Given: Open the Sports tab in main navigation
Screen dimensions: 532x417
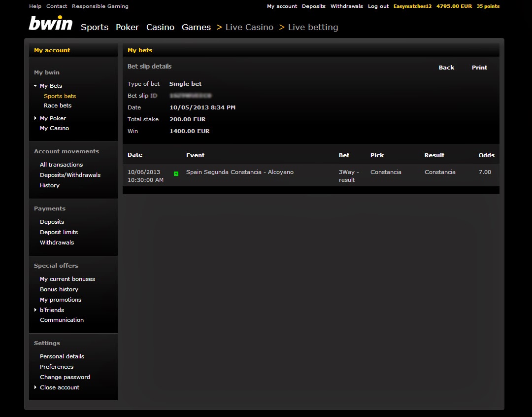Looking at the screenshot, I should (x=94, y=27).
